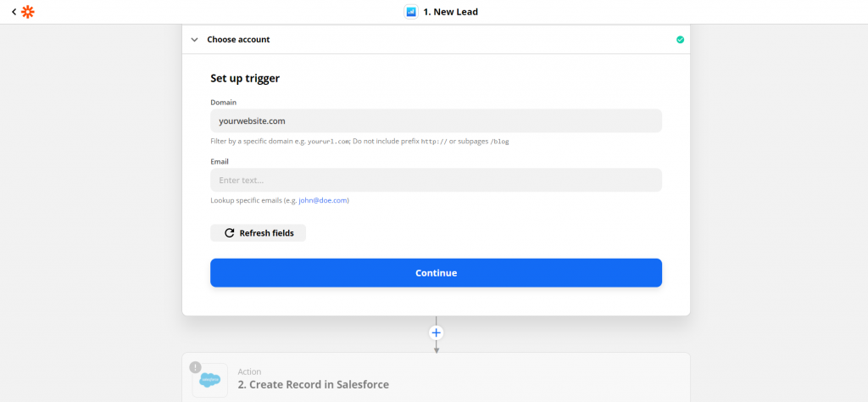The image size is (868, 402).
Task: Open the Create Record in Salesforce step
Action: point(437,377)
